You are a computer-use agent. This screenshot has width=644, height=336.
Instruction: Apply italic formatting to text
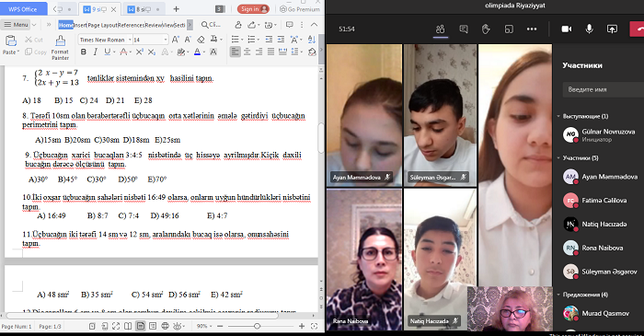coord(96,52)
